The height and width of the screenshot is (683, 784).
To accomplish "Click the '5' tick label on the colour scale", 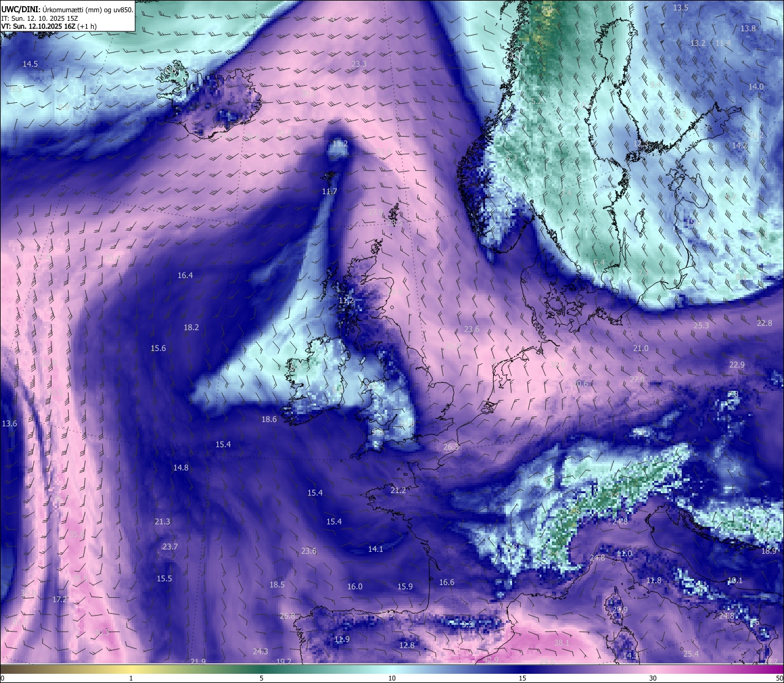I will tap(262, 678).
